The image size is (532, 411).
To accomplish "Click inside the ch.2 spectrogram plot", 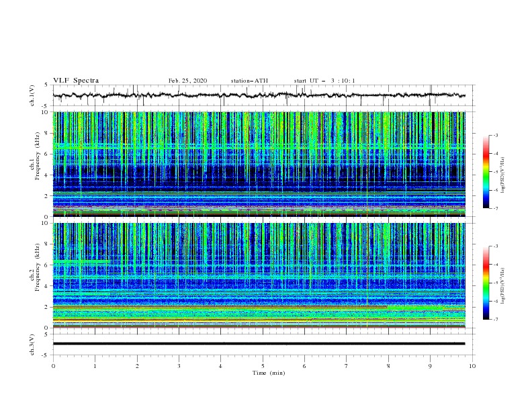I will 259,275.
